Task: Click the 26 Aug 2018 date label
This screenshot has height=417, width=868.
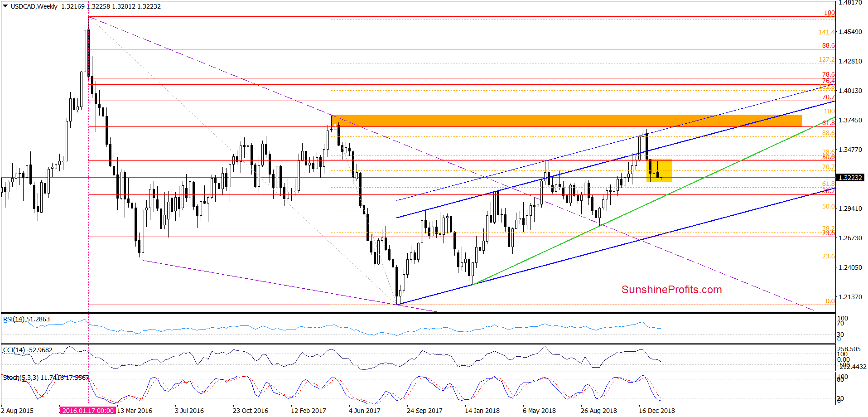Action: point(599,411)
